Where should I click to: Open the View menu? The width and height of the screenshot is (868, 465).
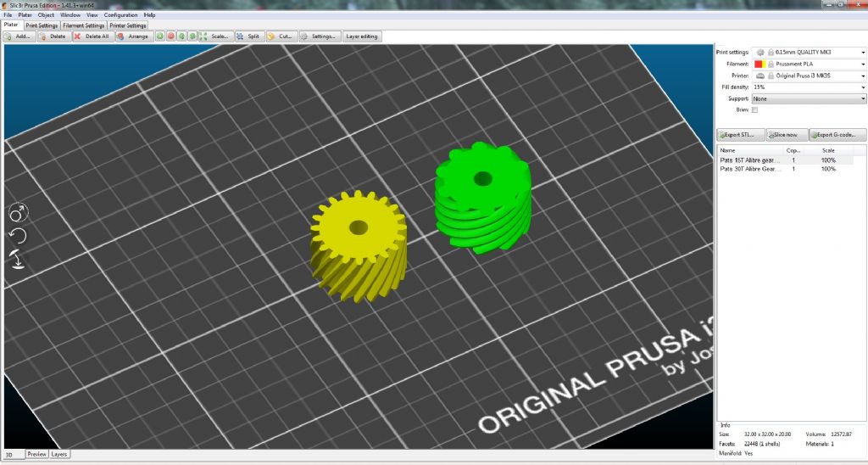(92, 15)
